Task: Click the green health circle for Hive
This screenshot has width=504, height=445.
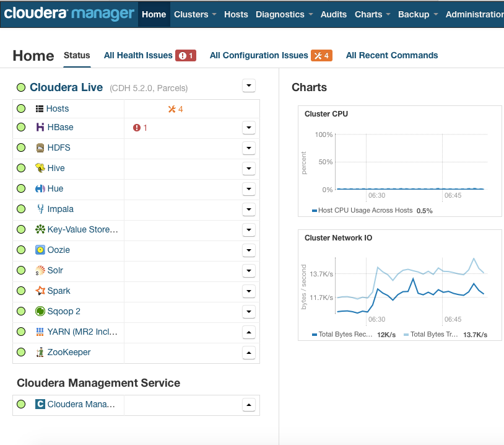Action: (21, 168)
